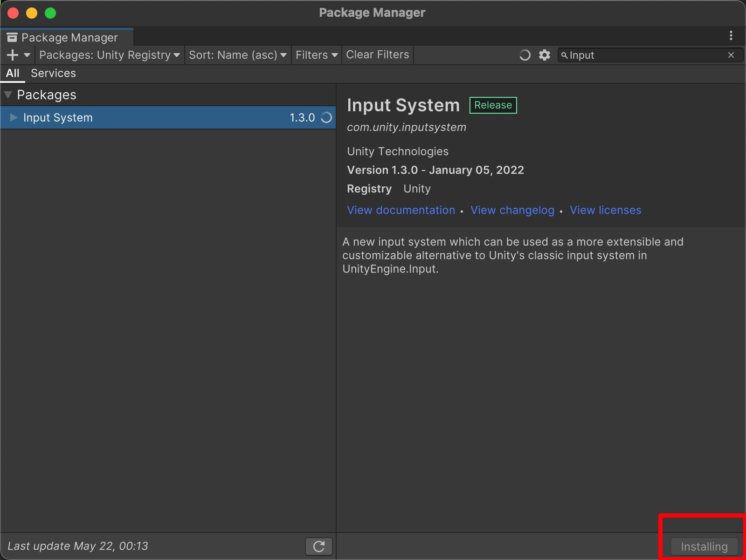Click the toolbar loading spinner icon

pos(525,55)
